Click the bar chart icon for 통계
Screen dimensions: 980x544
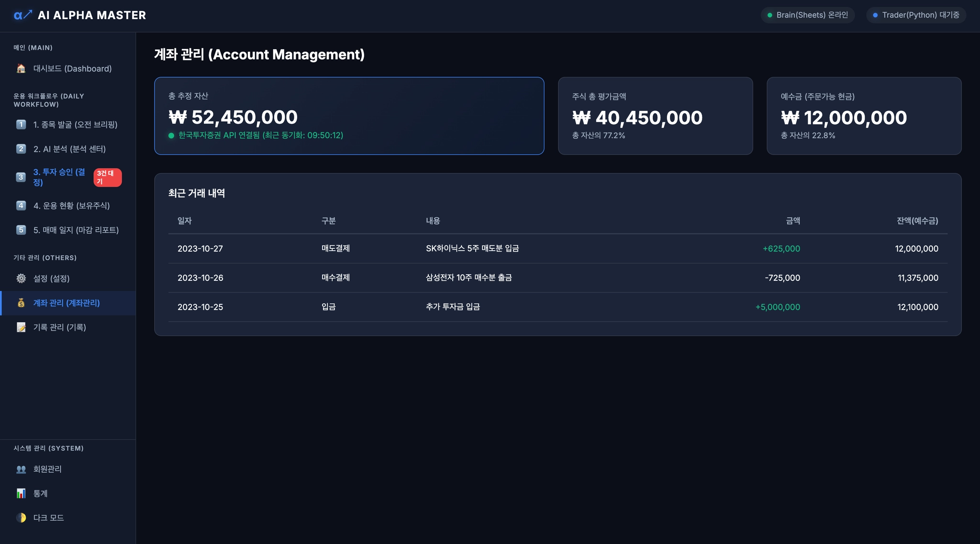pyautogui.click(x=21, y=493)
